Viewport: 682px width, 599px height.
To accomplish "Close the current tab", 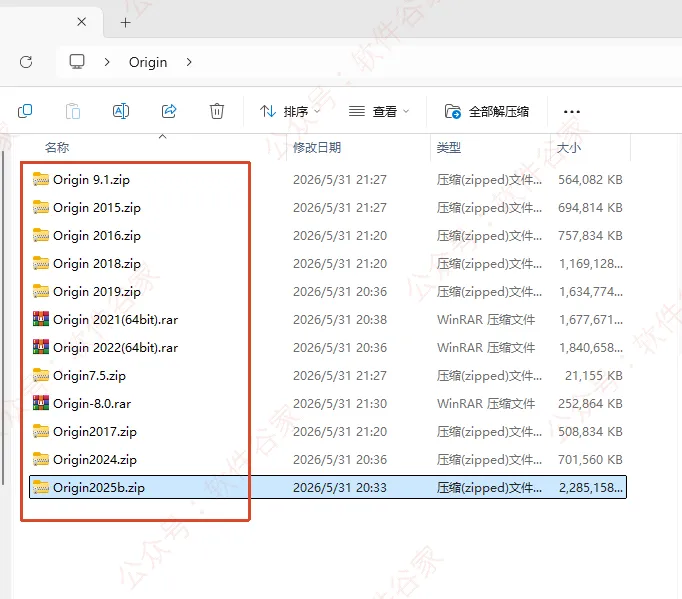I will [81, 22].
